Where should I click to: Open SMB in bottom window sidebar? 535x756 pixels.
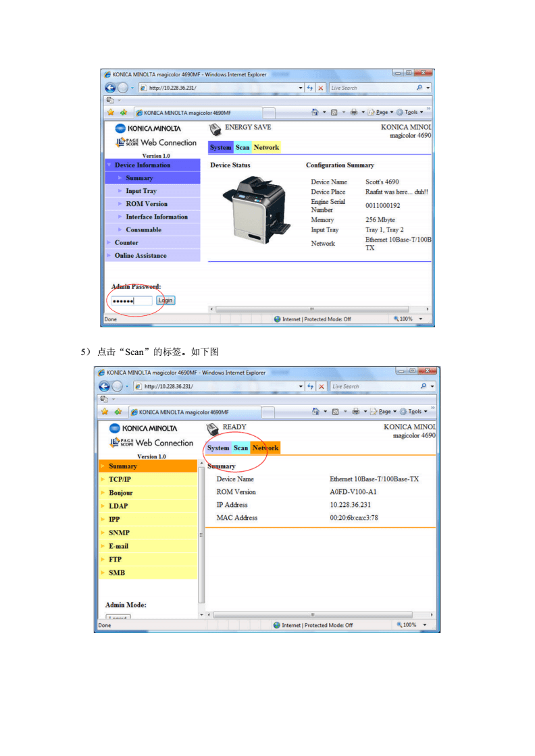pyautogui.click(x=148, y=573)
